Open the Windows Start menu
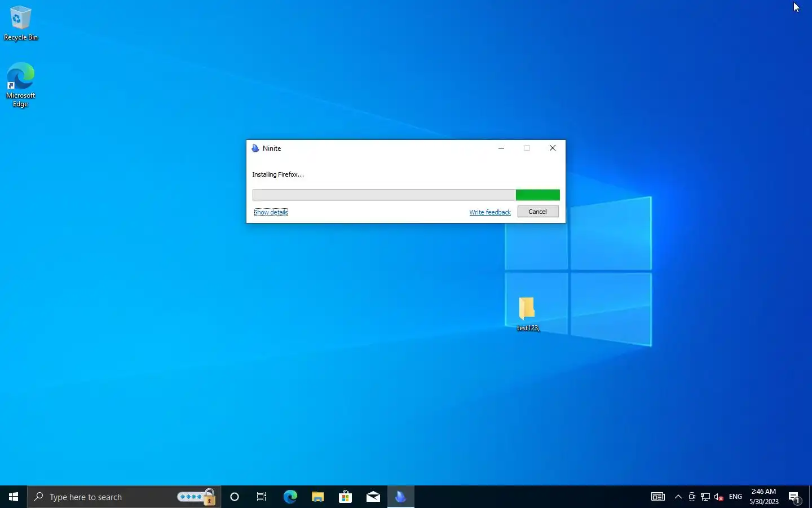812x508 pixels. (14, 497)
